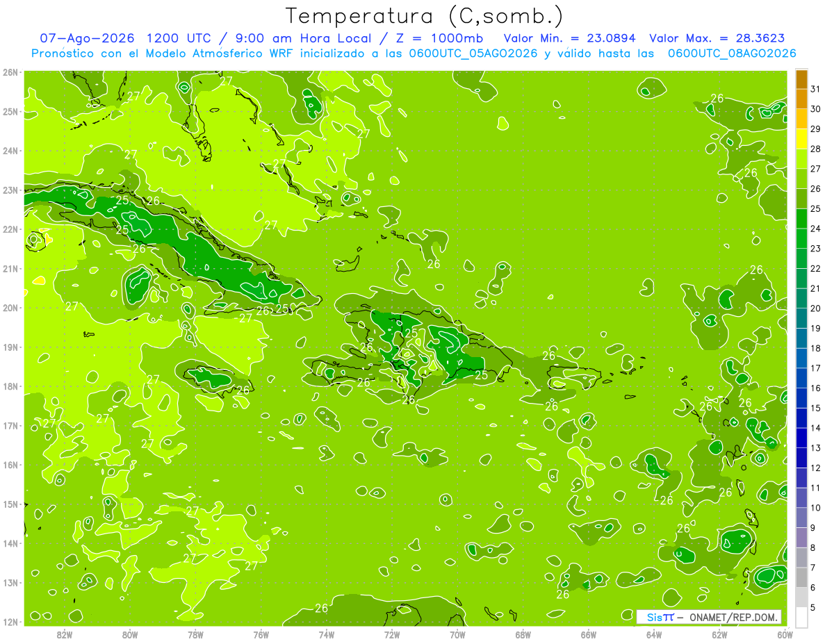Click the 12N latitude axis label
This screenshot has width=834, height=644.
point(10,622)
